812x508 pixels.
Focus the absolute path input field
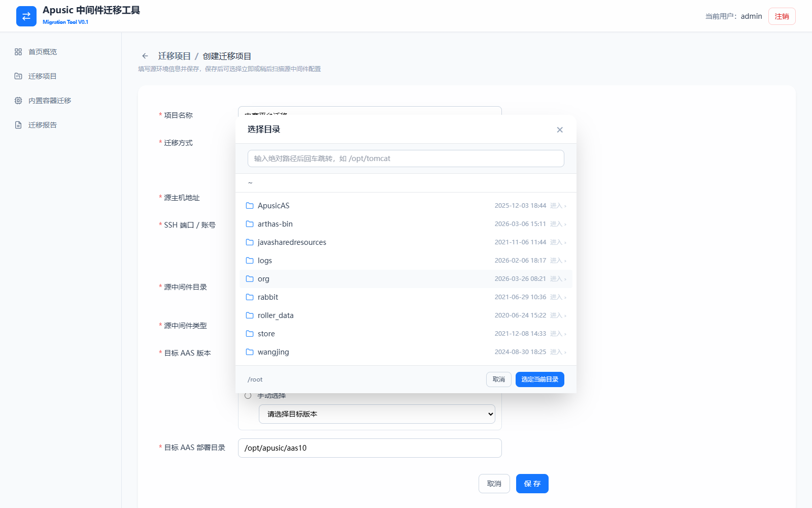406,158
